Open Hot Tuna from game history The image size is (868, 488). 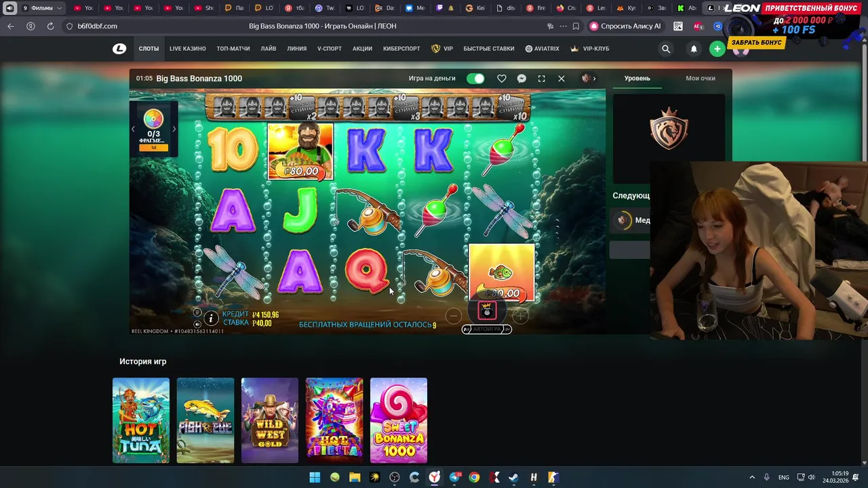point(141,420)
